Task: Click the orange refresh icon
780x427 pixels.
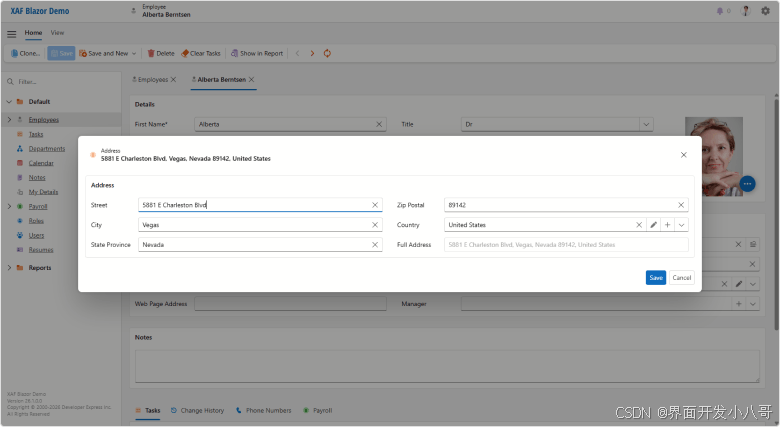Action: (327, 53)
